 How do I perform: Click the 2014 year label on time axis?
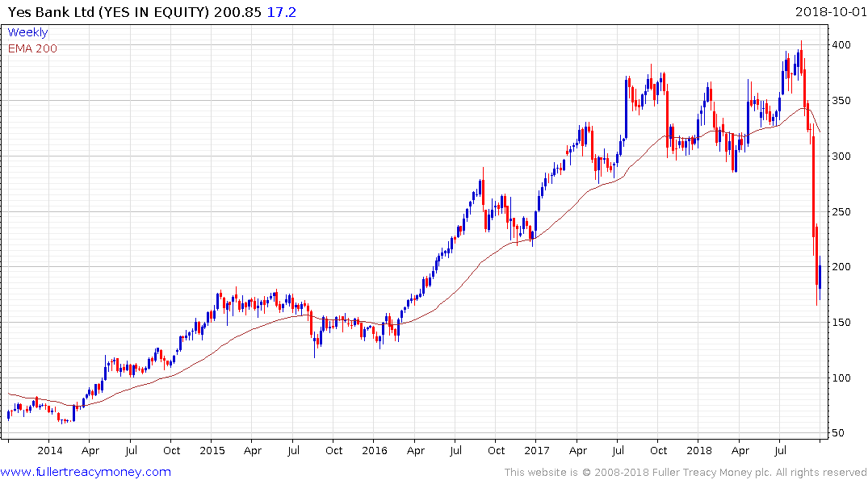coord(50,450)
